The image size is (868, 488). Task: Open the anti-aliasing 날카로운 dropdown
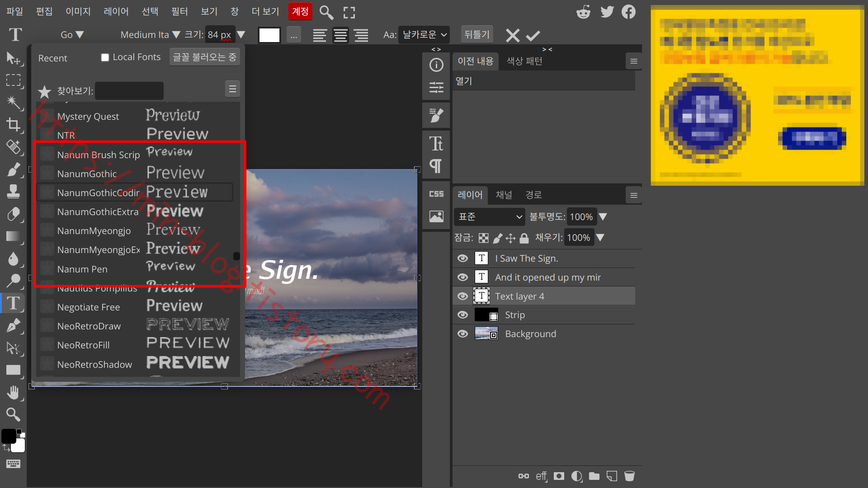pyautogui.click(x=424, y=35)
